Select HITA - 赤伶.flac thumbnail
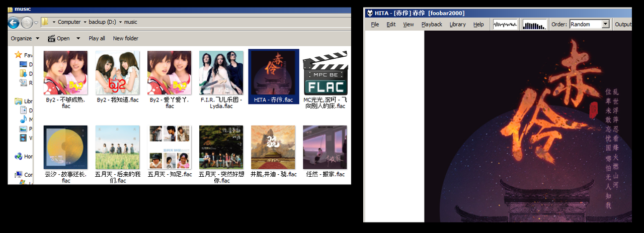Screen dimensions: 644x233 coord(273,73)
